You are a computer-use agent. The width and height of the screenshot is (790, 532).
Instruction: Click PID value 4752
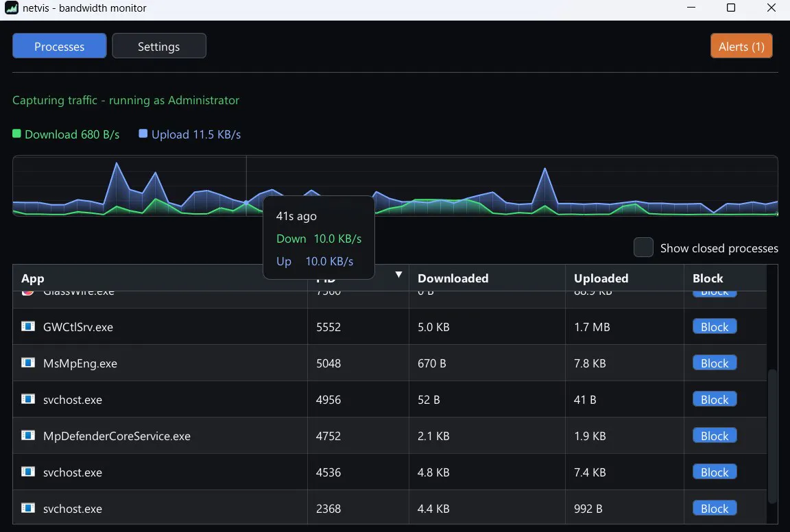pyautogui.click(x=328, y=436)
